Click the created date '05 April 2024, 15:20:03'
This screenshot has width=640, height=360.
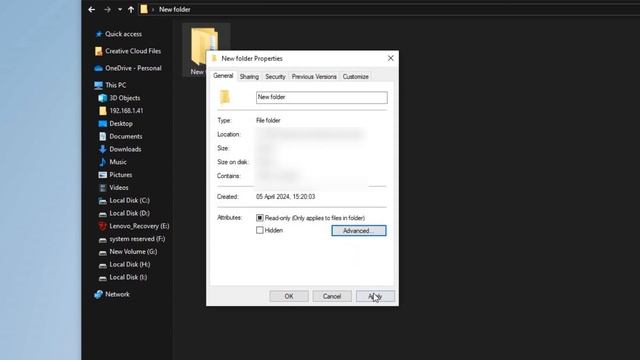285,197
